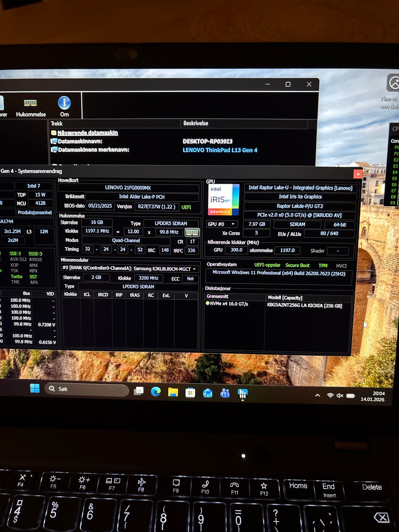The width and height of the screenshot is (399, 532).
Task: Open the Windows Start menu
Action: [x=35, y=388]
